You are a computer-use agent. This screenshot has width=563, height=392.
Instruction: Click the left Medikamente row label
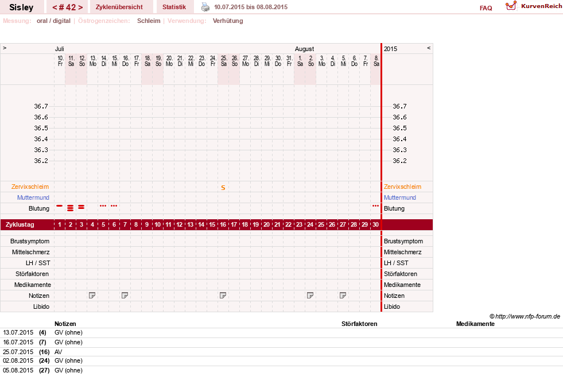tap(33, 285)
